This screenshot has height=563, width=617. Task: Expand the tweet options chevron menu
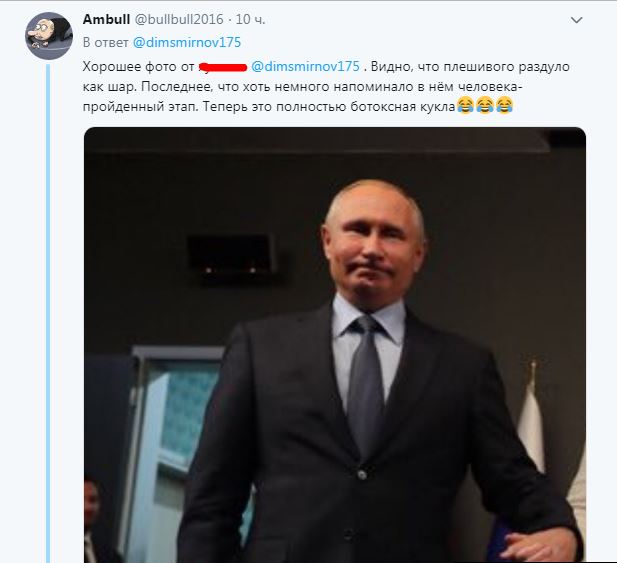(x=576, y=20)
